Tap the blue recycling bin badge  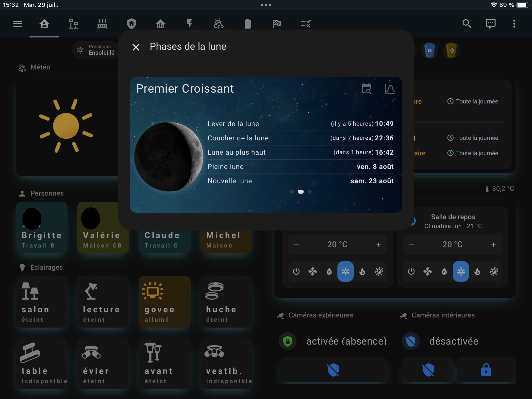point(429,50)
